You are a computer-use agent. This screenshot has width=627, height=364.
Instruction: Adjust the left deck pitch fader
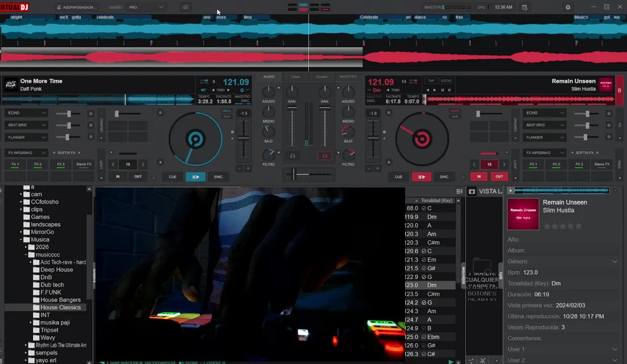click(244, 138)
